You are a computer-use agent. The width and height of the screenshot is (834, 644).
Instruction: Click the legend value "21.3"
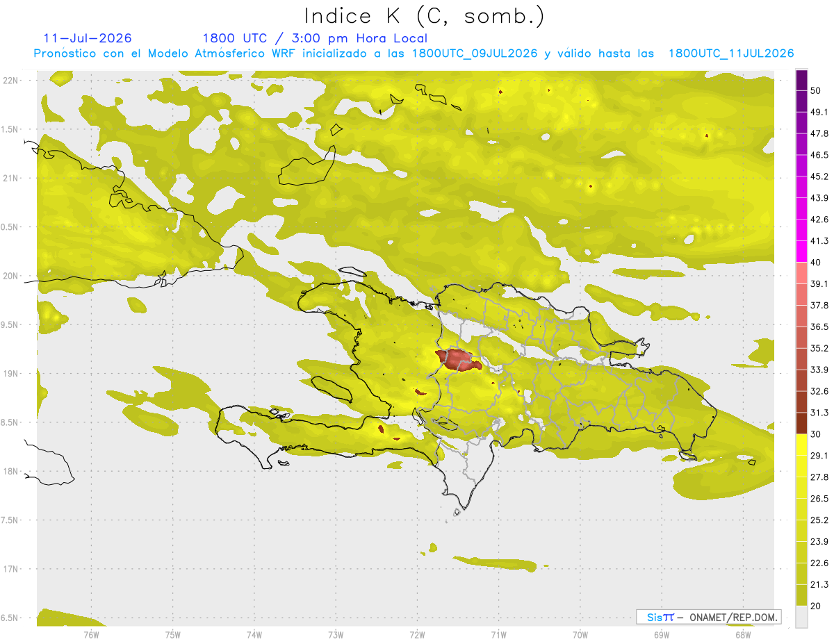pos(820,584)
